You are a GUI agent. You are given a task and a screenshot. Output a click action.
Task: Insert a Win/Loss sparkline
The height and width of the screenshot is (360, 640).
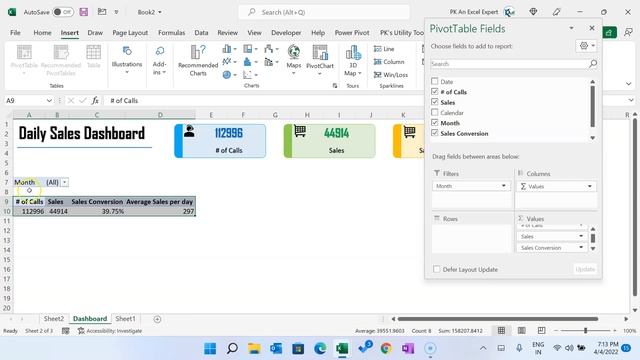391,75
